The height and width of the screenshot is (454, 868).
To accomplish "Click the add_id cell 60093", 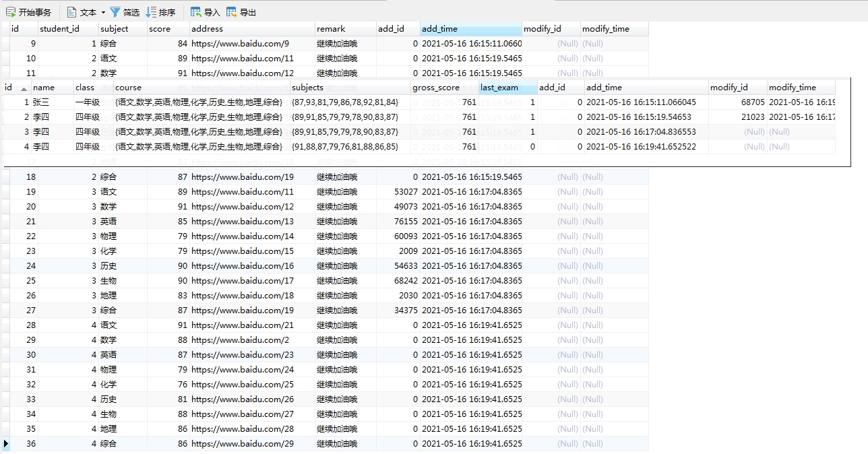I will [x=398, y=236].
